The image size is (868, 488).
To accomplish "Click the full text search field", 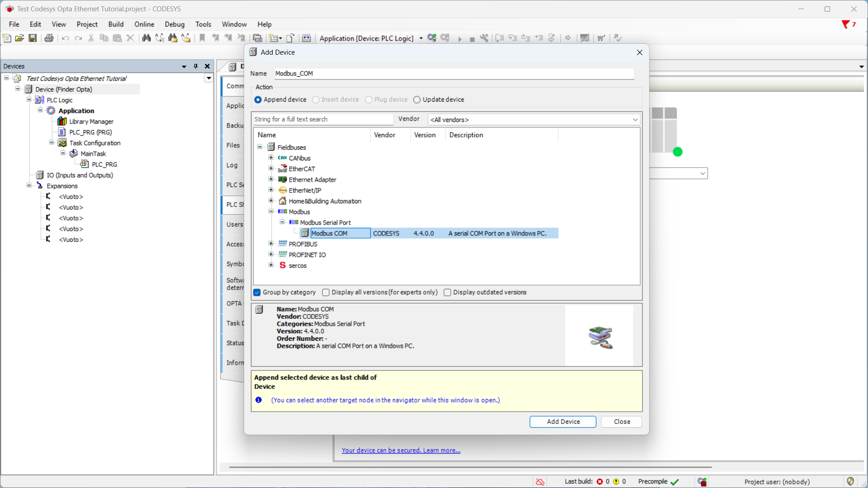I will pos(322,119).
